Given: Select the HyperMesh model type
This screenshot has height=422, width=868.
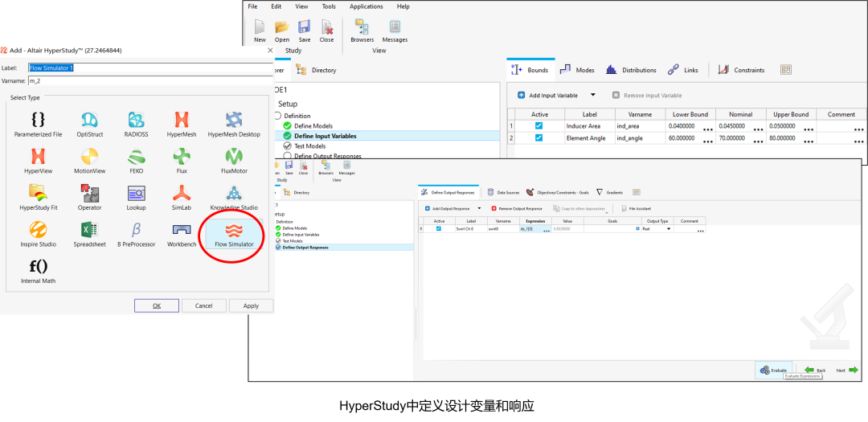Looking at the screenshot, I should click(x=182, y=125).
